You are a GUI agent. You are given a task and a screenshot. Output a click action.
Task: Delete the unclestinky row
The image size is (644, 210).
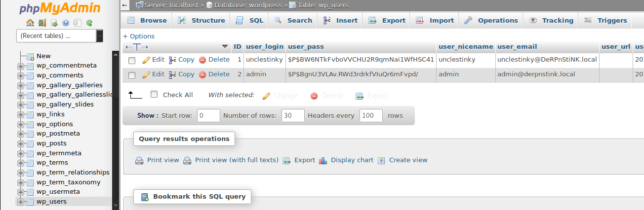coord(214,60)
